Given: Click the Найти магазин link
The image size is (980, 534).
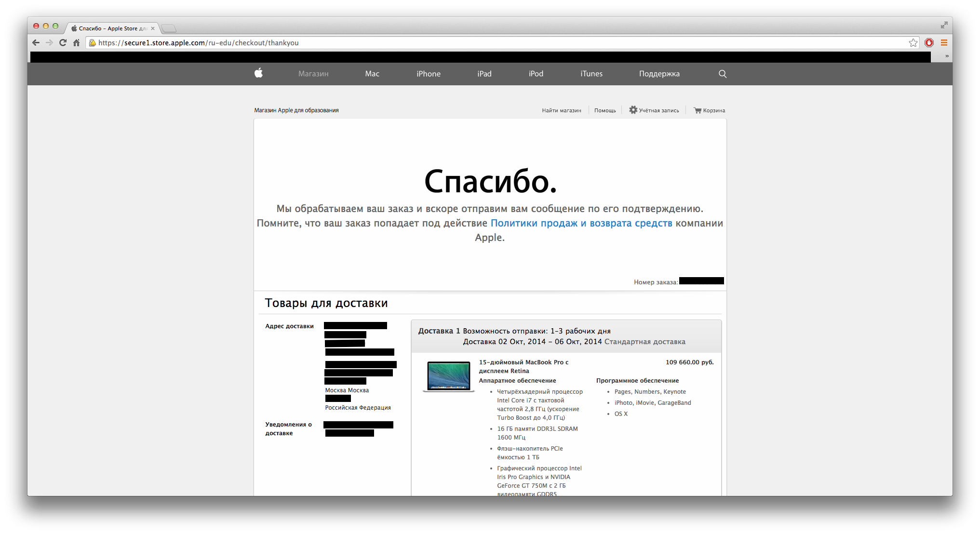Looking at the screenshot, I should (562, 110).
